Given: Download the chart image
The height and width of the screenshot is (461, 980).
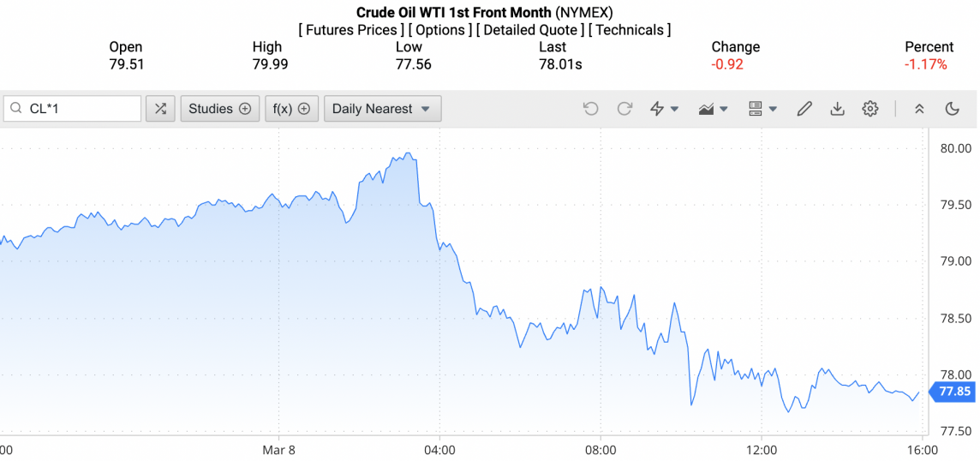Looking at the screenshot, I should [837, 109].
